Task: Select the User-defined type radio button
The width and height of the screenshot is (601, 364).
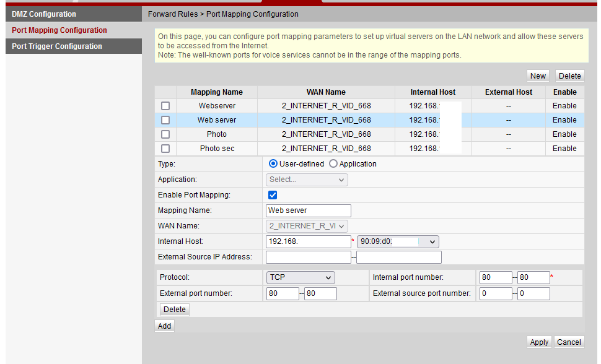Action: [273, 164]
